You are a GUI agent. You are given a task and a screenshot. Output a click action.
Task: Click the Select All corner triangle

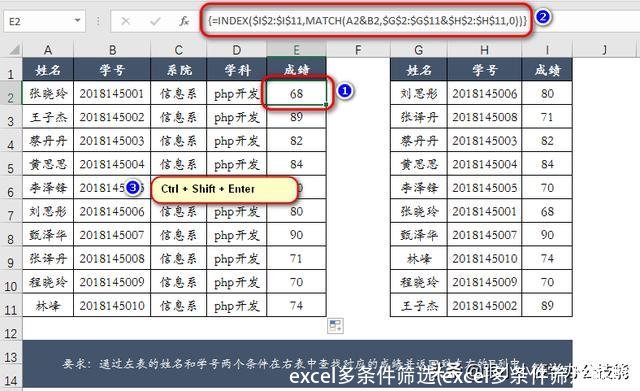tap(14, 50)
